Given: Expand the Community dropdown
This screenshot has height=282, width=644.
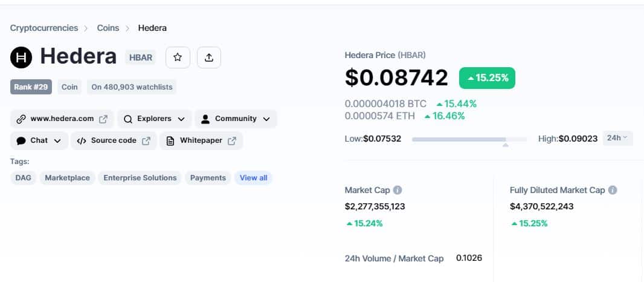Looking at the screenshot, I should point(236,119).
